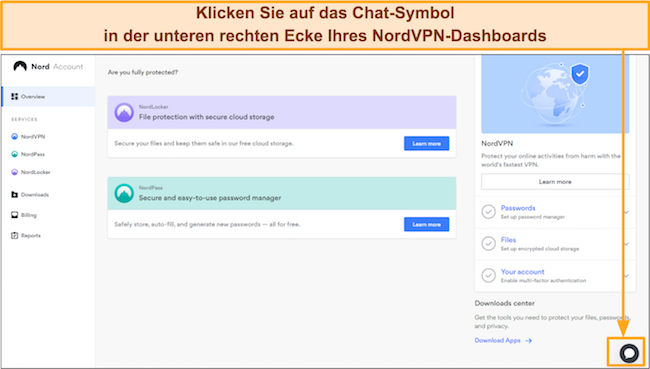This screenshot has width=650, height=369.
Task: Click Learn more for NordLocker cloud storage
Action: (427, 143)
